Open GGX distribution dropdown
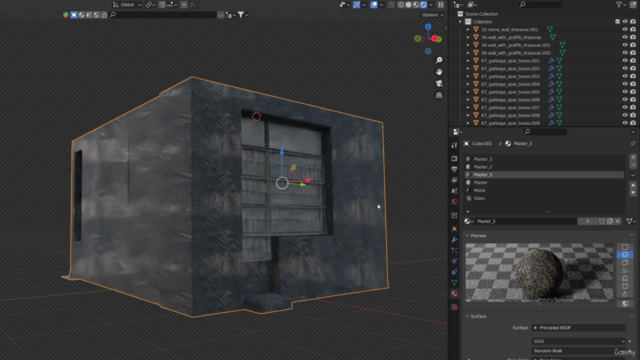This screenshot has height=360, width=640. click(578, 341)
